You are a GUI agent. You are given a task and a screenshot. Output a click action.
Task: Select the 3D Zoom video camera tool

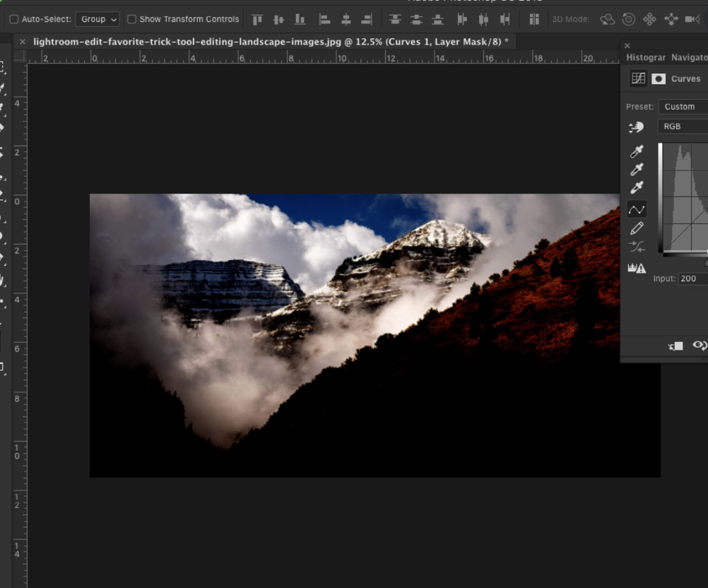coord(692,19)
